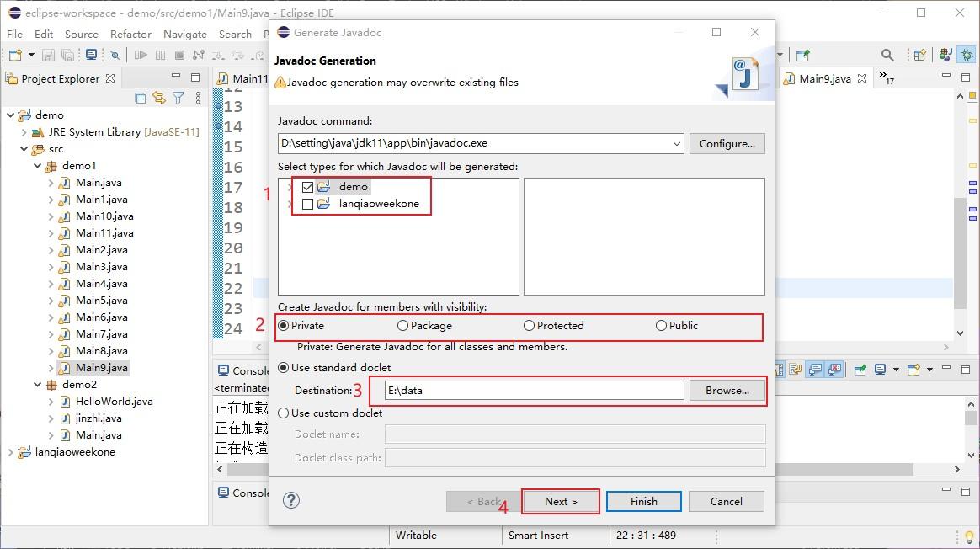Select the Package visibility radio button
980x549 pixels.
[x=402, y=326]
